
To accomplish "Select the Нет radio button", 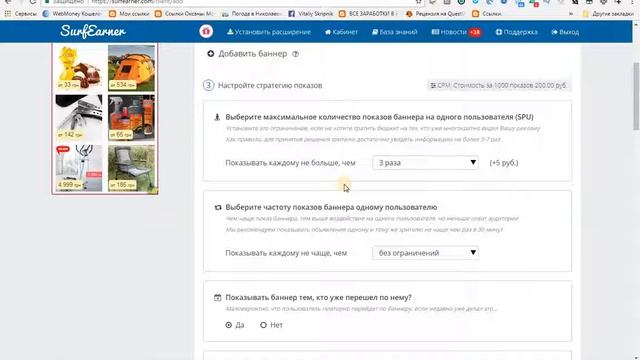I will pos(263,325).
